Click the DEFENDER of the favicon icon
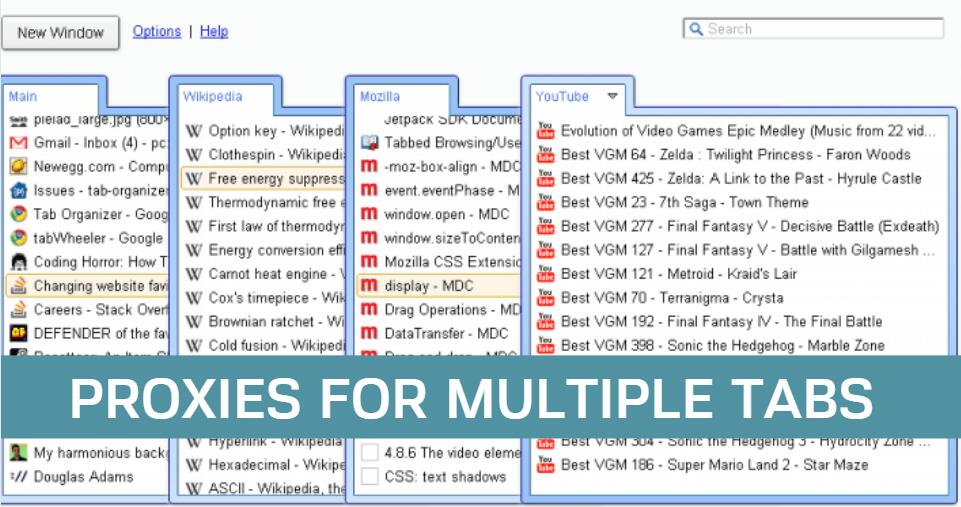The image size is (961, 507). [19, 334]
